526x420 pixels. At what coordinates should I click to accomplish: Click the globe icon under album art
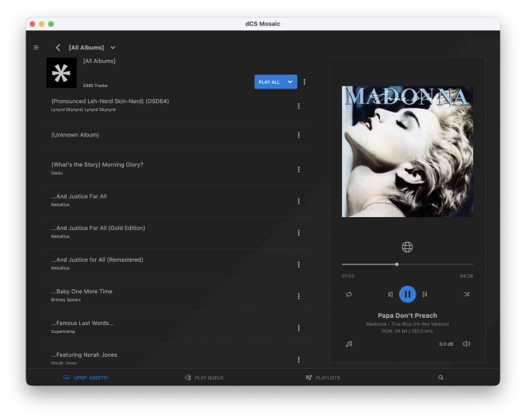[x=407, y=247]
